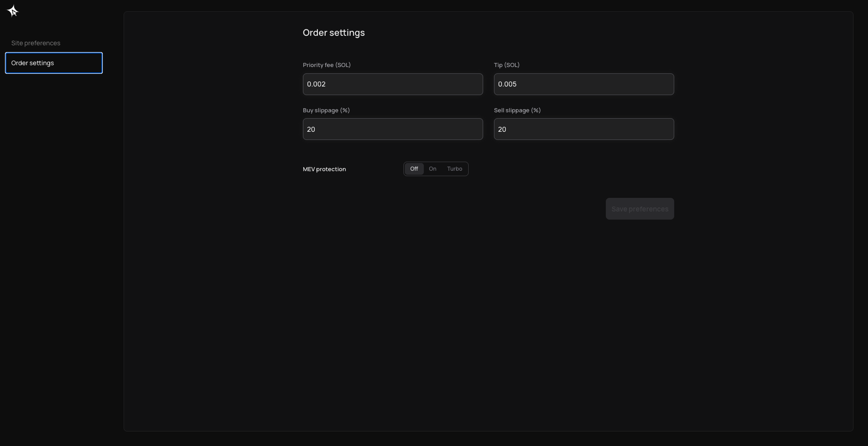Image resolution: width=868 pixels, height=446 pixels.
Task: Click into the Tip input field
Action: click(584, 84)
